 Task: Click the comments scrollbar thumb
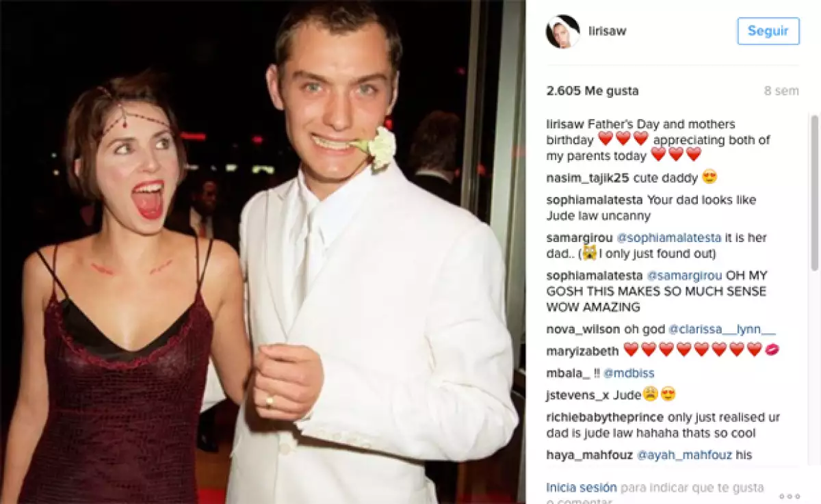pos(813,193)
